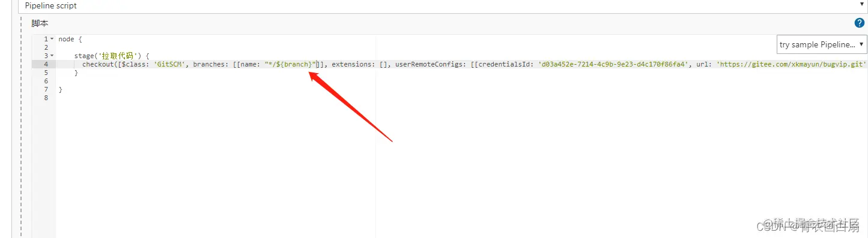The image size is (868, 238).
Task: Click the credentialsId value string
Action: [613, 64]
